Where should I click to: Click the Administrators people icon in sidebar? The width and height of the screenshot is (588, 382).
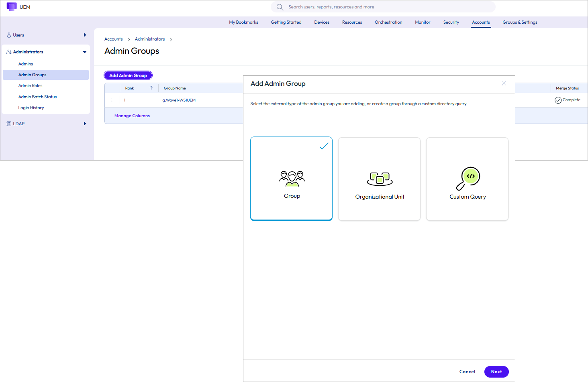pos(9,52)
